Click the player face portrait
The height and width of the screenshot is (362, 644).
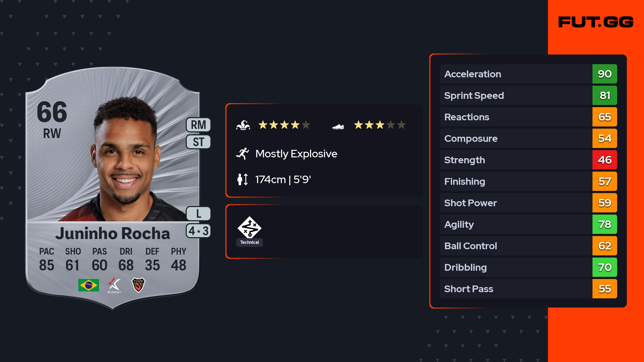coord(126,158)
